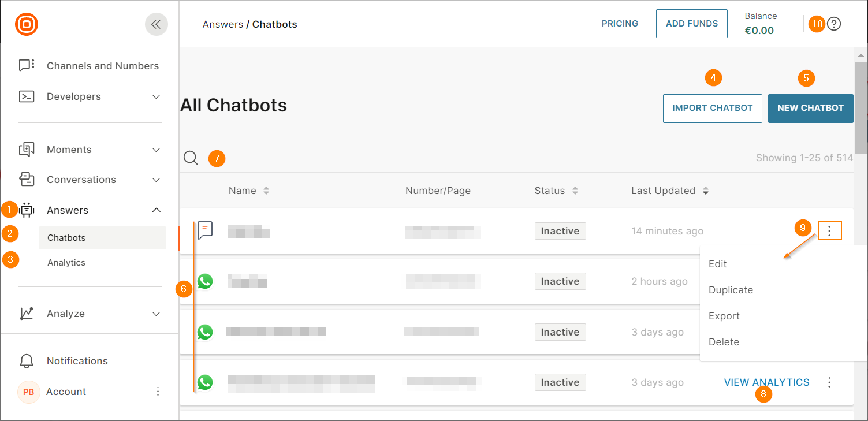Select Duplicate from the context menu
This screenshot has height=421, width=868.
pos(731,290)
